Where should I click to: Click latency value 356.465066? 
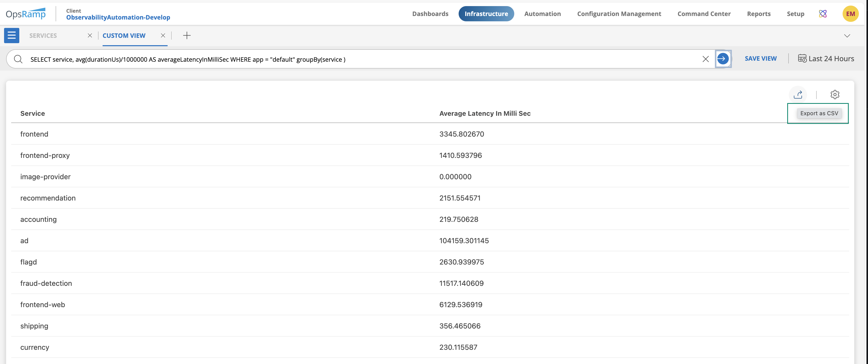pos(460,326)
